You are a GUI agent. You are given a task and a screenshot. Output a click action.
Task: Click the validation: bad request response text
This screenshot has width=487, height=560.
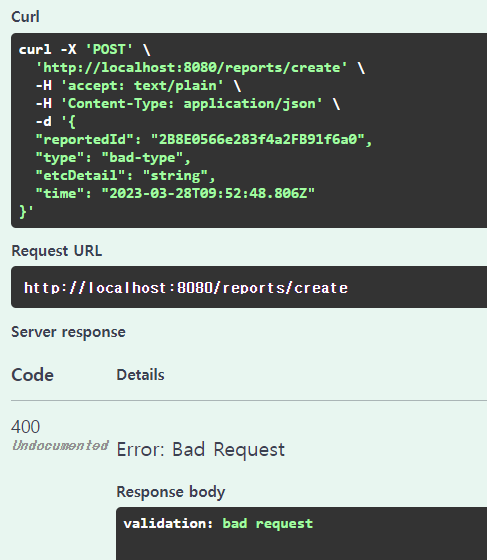point(218,524)
